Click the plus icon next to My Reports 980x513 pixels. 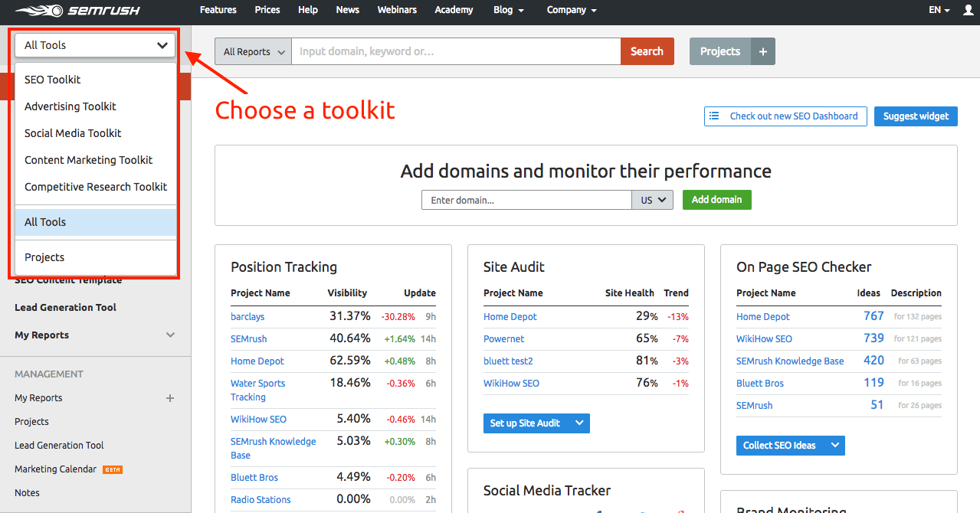pos(170,398)
